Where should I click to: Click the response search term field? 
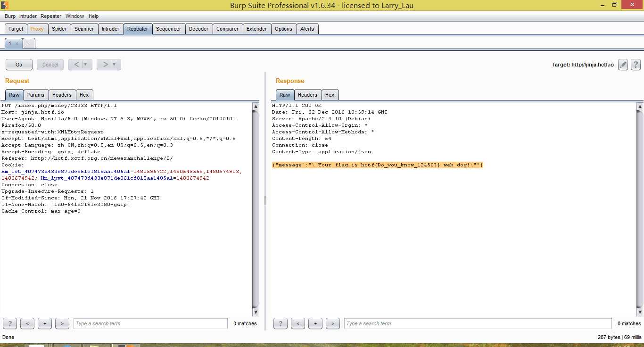point(478,323)
